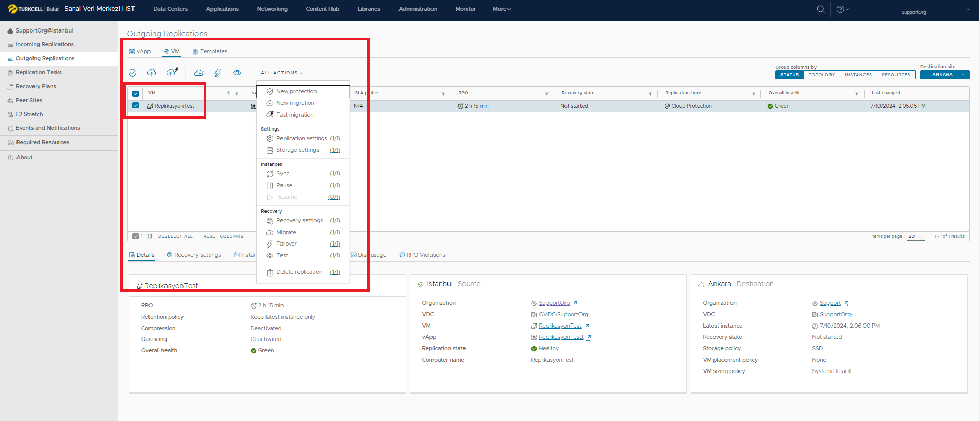
Task: Open the ANKARA destination site dropdown
Action: click(944, 75)
